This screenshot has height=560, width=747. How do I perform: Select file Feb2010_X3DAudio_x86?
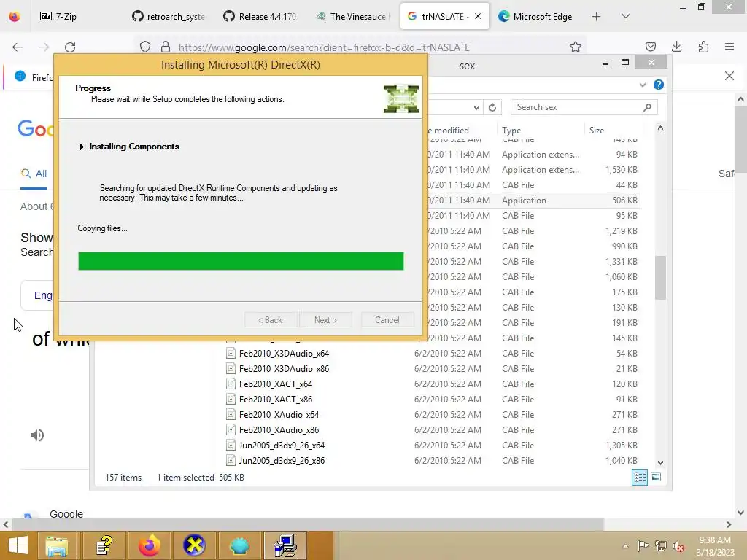coord(284,368)
